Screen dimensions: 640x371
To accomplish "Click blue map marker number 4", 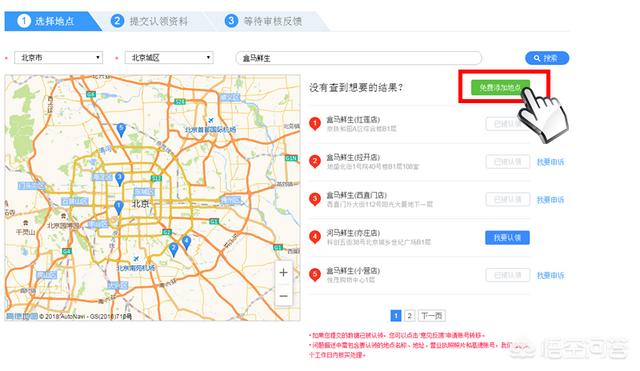I will pos(187,242).
